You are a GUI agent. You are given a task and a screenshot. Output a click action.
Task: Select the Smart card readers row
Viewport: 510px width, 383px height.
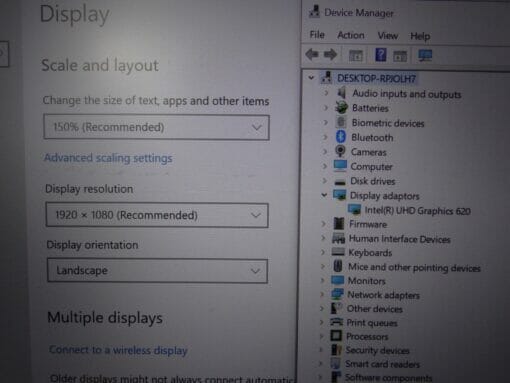pos(382,364)
